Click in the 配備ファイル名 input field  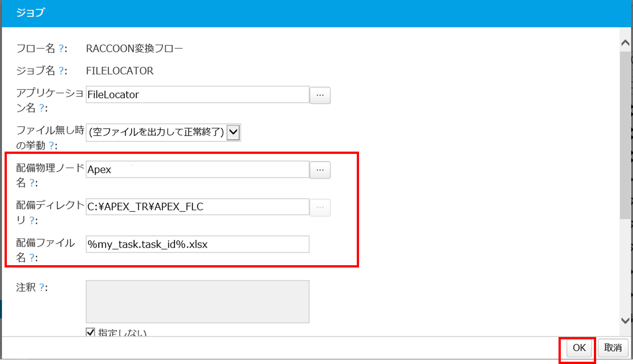click(x=198, y=244)
